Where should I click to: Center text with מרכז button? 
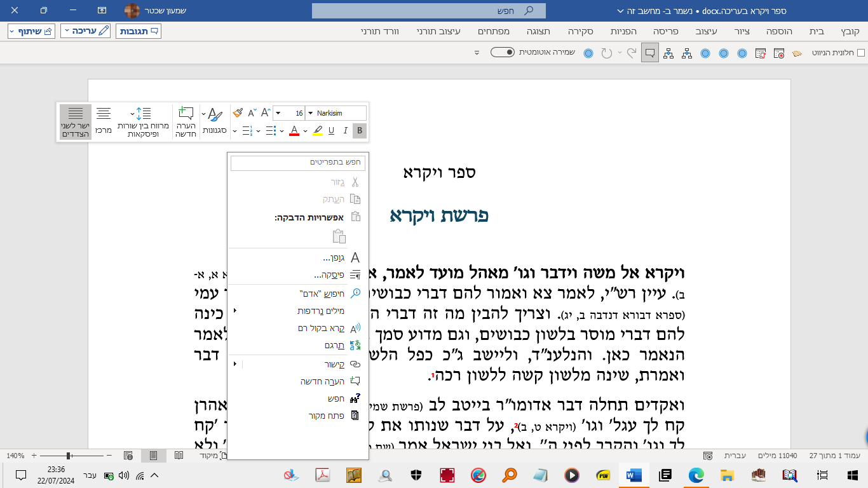103,122
